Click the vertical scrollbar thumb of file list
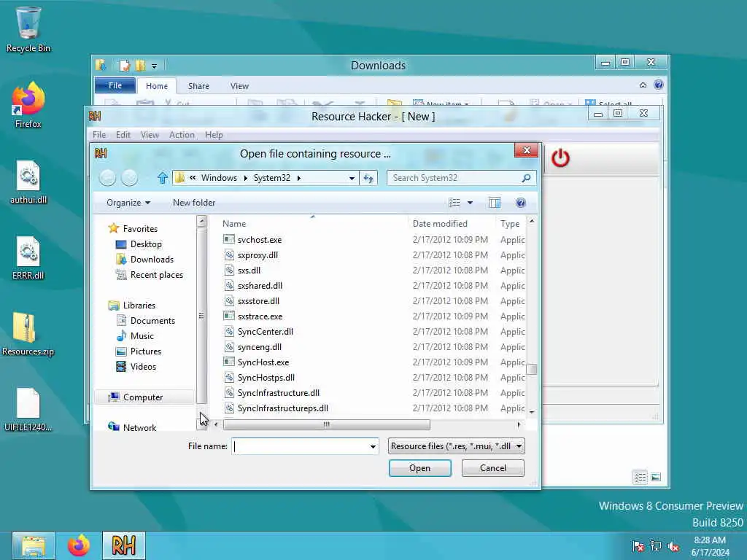 pos(532,369)
